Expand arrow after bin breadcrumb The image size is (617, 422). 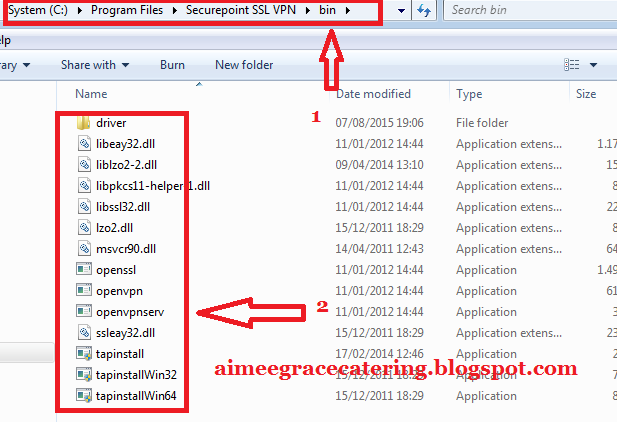(x=348, y=10)
